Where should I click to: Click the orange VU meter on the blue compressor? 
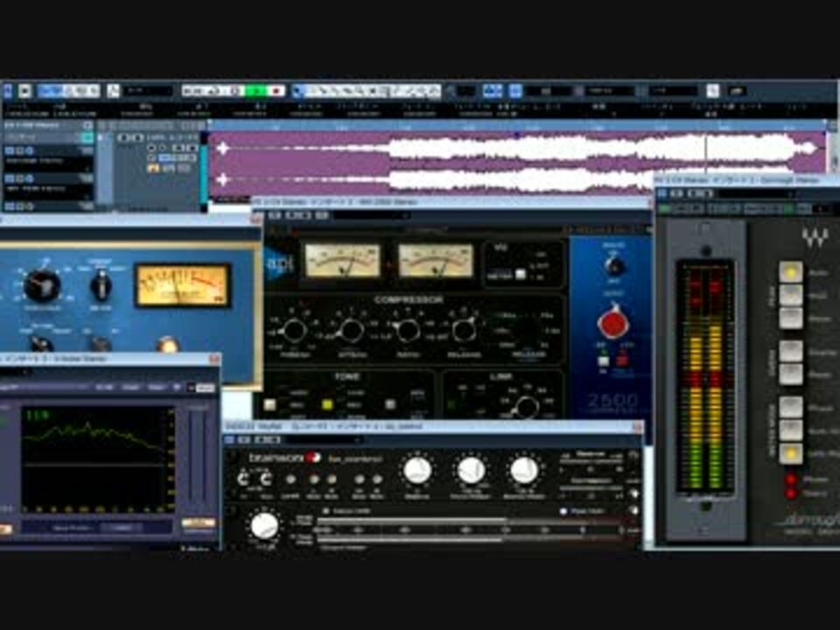click(x=183, y=285)
